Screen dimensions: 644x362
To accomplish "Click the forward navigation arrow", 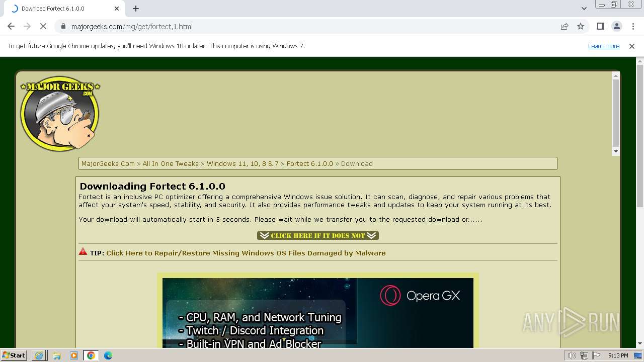I will point(27,27).
